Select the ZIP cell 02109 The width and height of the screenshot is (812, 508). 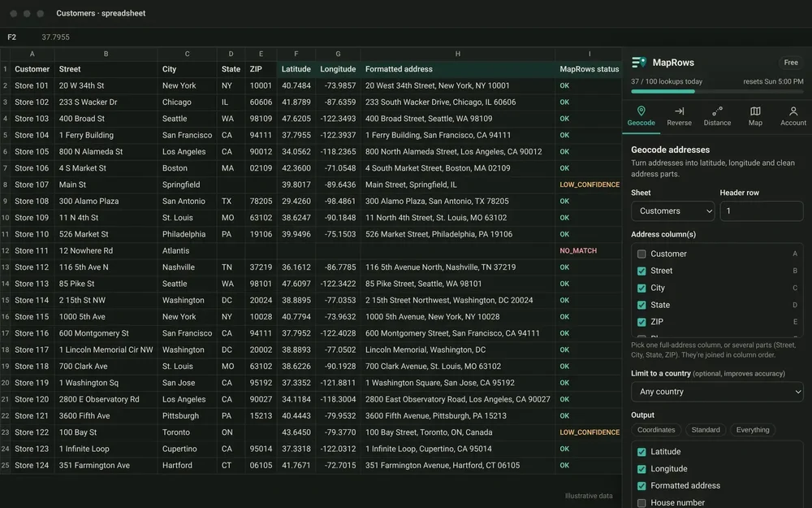tap(261, 168)
